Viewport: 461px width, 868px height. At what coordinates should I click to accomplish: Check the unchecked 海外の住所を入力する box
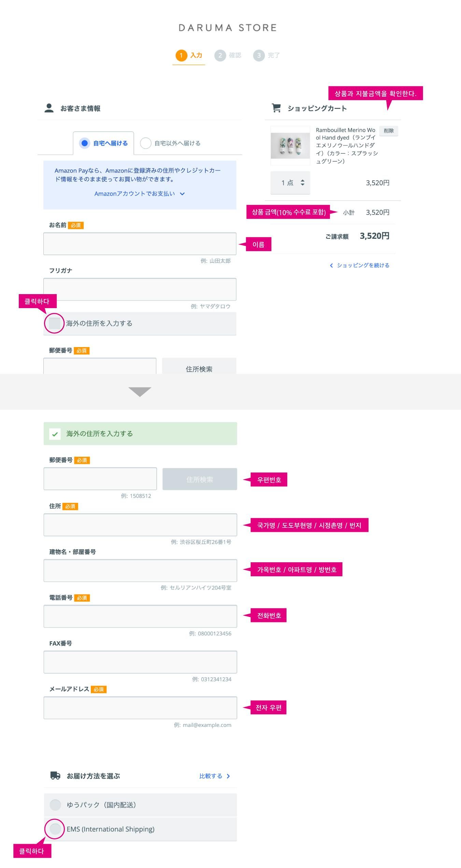click(x=55, y=323)
